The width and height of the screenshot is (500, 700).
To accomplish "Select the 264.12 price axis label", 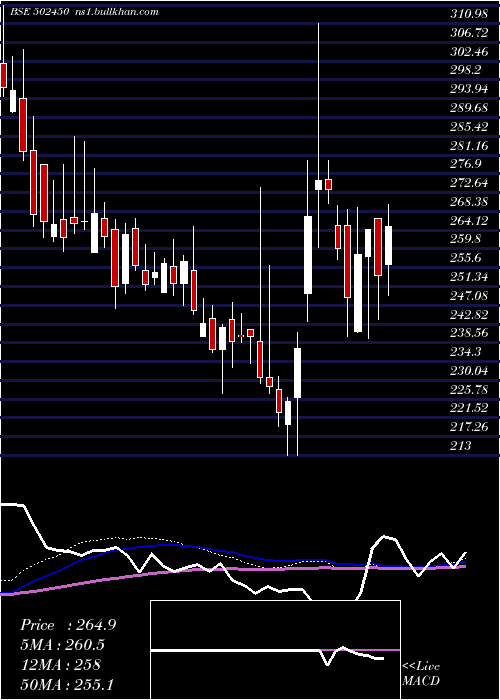I will [469, 221].
